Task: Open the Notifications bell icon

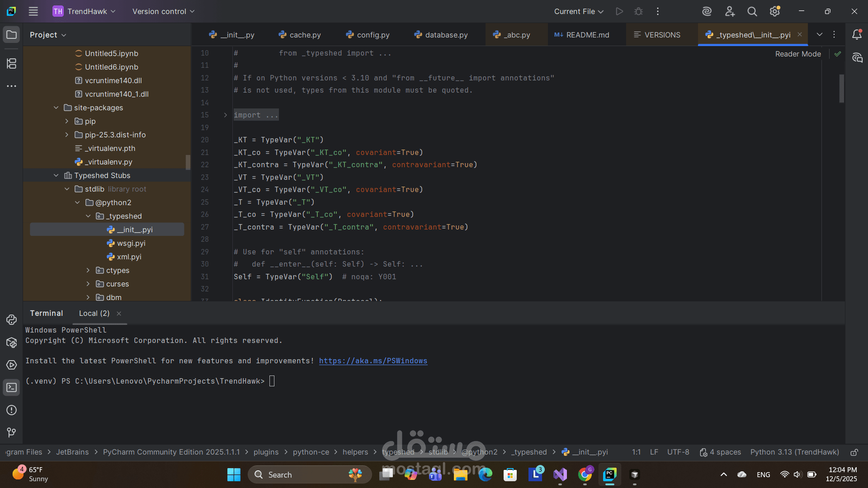Action: pos(857,35)
